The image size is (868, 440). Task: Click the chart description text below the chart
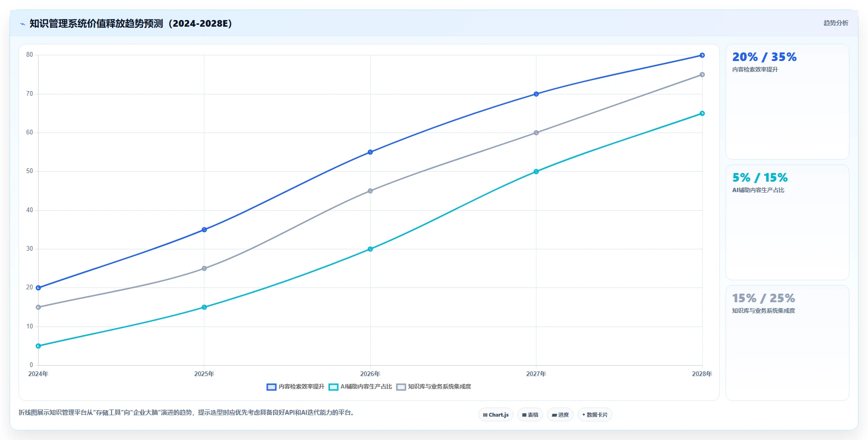point(187,413)
